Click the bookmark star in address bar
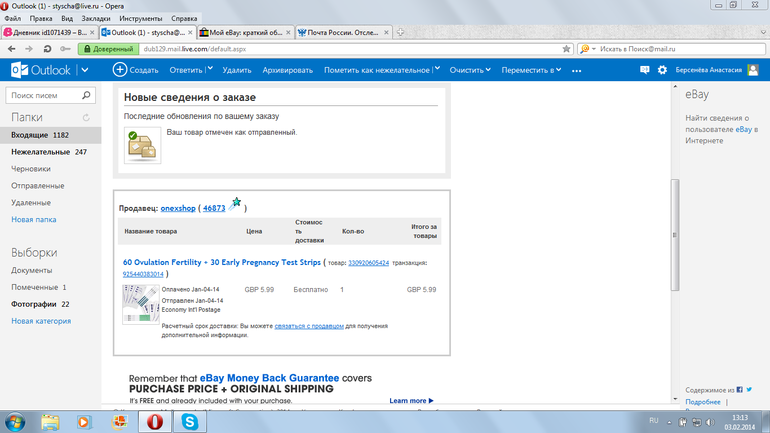The width and height of the screenshot is (770, 433). [567, 48]
